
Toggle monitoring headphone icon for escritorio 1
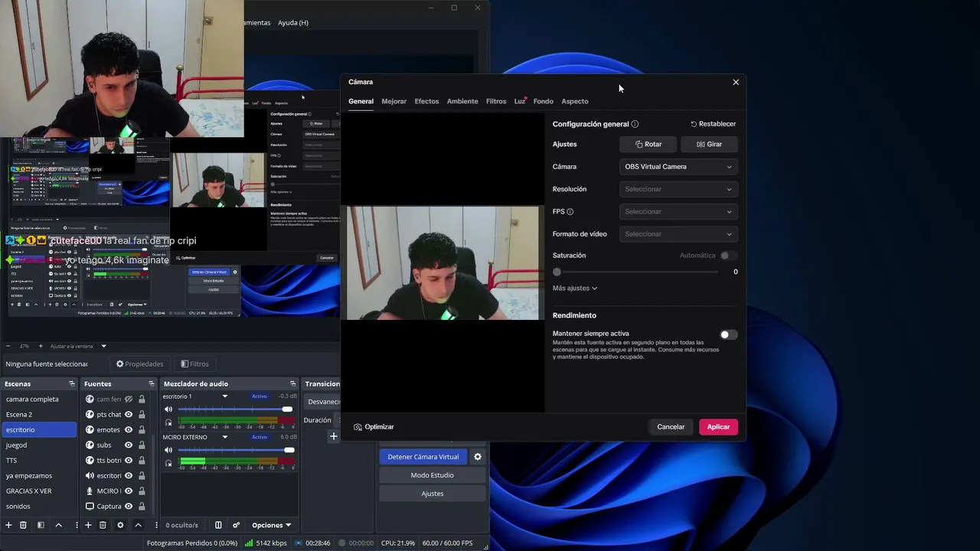click(x=168, y=422)
